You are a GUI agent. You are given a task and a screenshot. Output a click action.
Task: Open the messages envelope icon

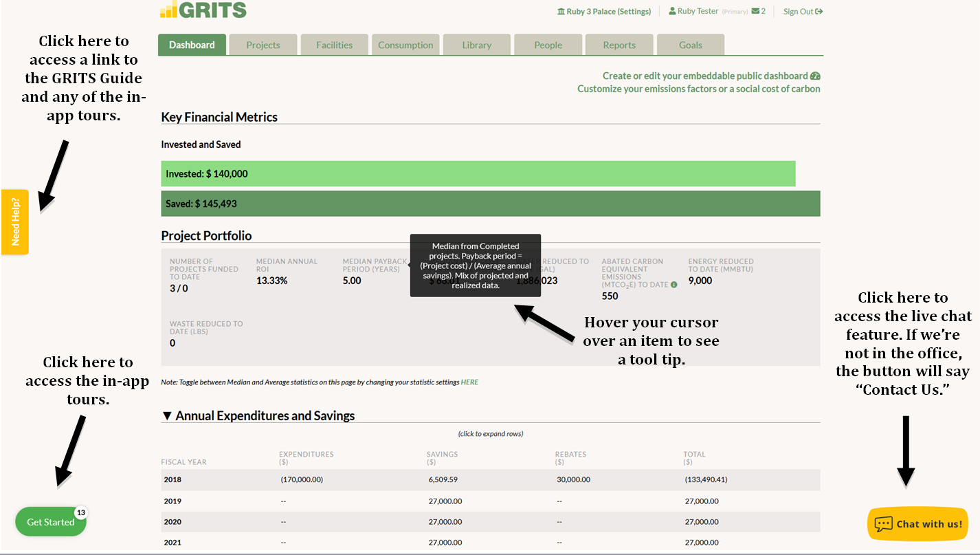[x=755, y=11]
